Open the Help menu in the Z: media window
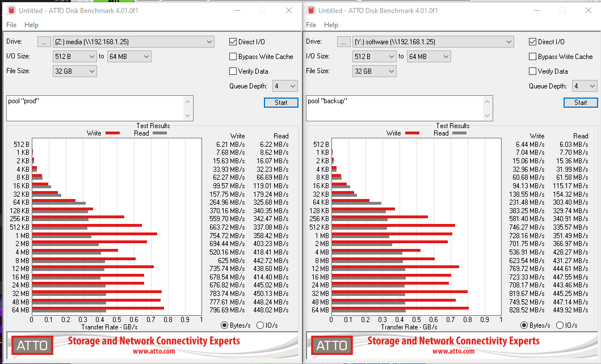The width and height of the screenshot is (601, 364). click(31, 25)
